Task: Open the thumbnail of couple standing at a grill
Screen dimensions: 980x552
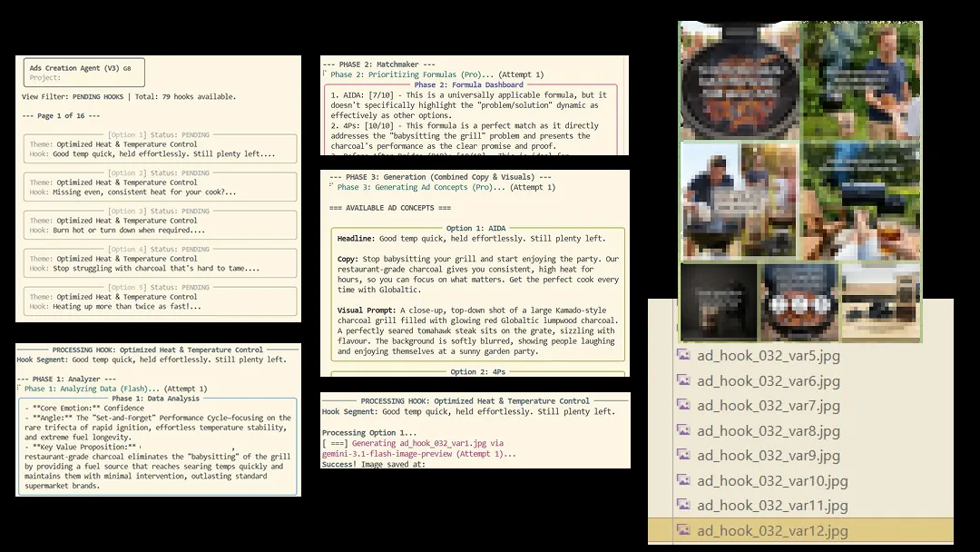Action: click(740, 201)
